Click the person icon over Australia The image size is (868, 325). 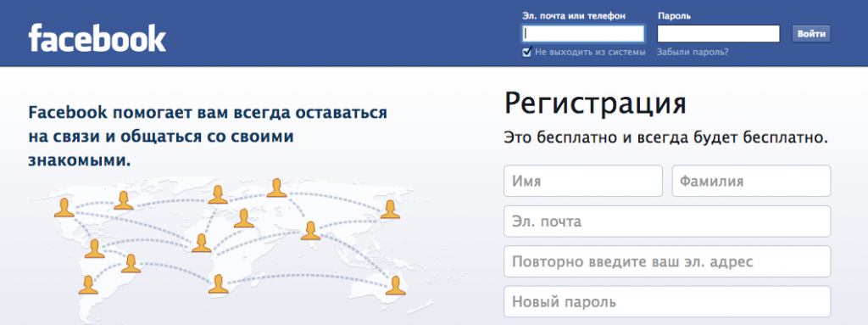point(396,285)
